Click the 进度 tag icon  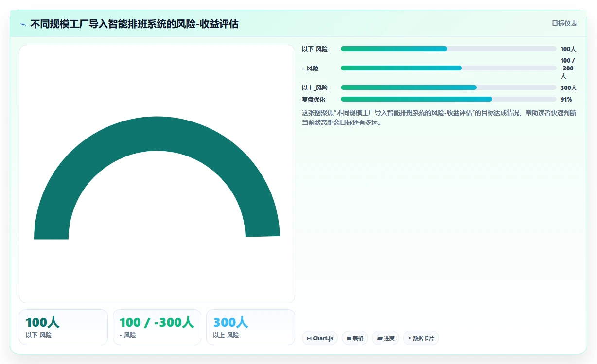[x=380, y=339]
